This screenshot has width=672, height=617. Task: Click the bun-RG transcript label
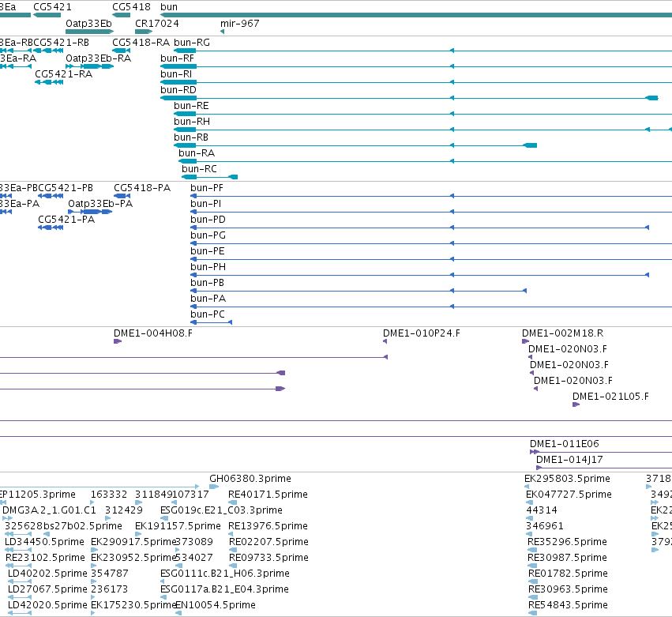tap(192, 43)
